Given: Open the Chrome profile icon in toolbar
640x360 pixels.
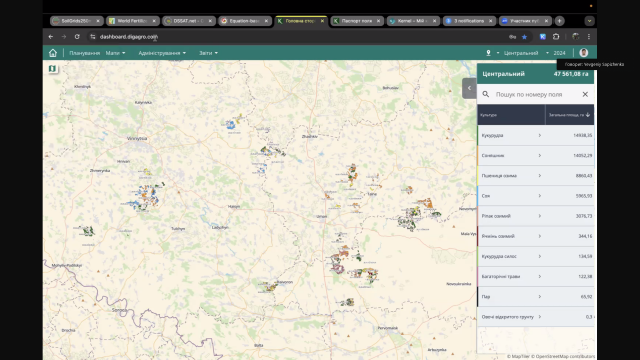Looking at the screenshot, I should [576, 37].
